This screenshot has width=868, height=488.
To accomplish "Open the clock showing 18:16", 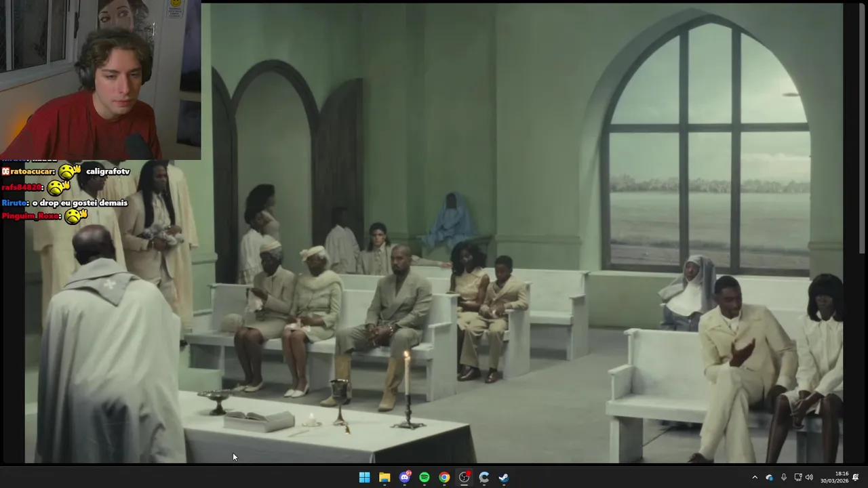I will (x=834, y=477).
